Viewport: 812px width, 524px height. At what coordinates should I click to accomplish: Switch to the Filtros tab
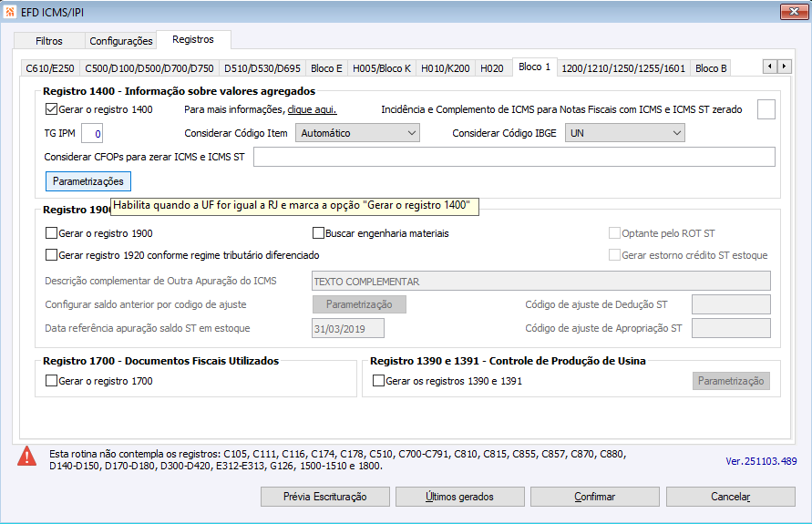click(49, 41)
